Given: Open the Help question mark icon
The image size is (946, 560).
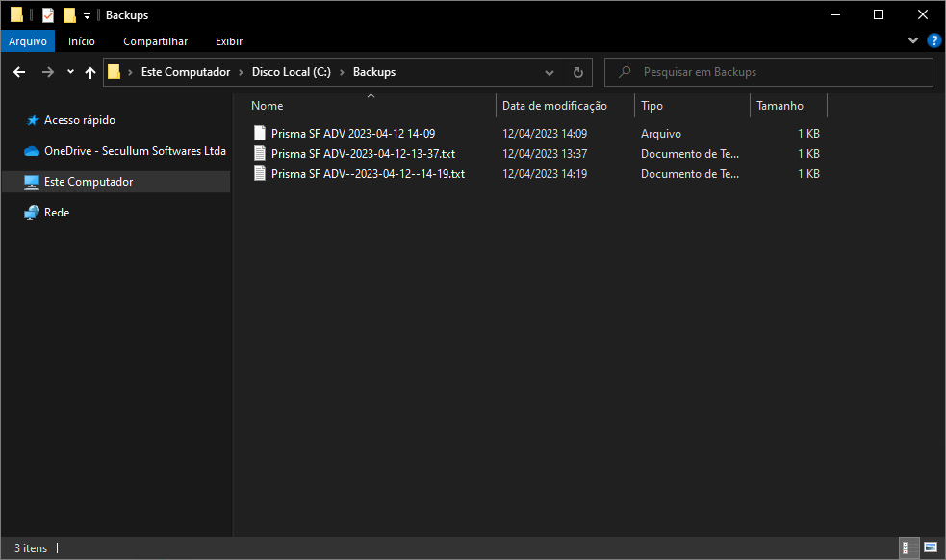Looking at the screenshot, I should 933,41.
